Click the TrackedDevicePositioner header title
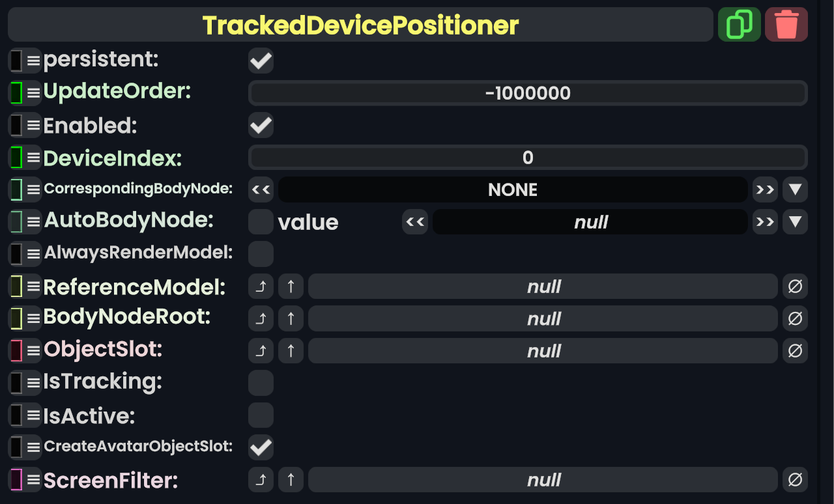This screenshot has height=504, width=834. point(360,25)
